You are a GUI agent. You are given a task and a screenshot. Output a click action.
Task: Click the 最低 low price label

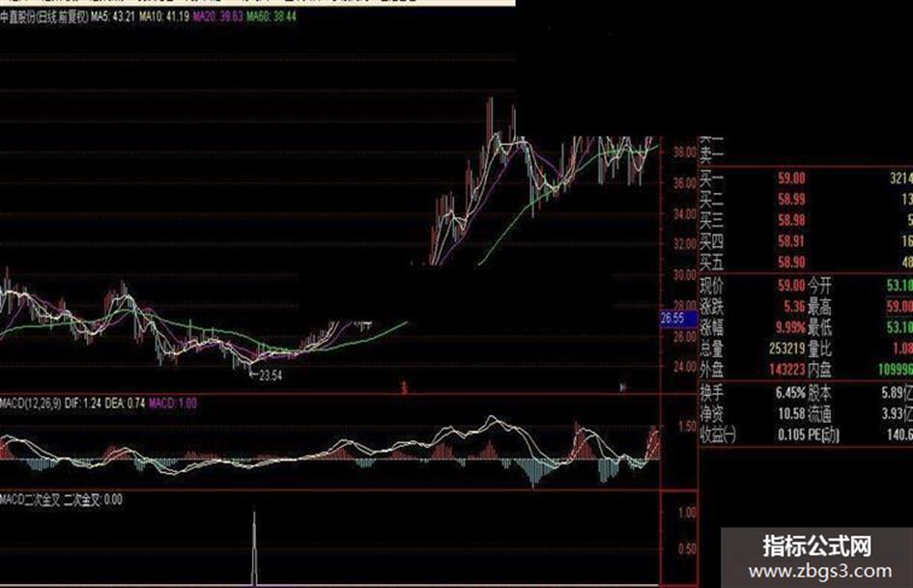coord(820,327)
